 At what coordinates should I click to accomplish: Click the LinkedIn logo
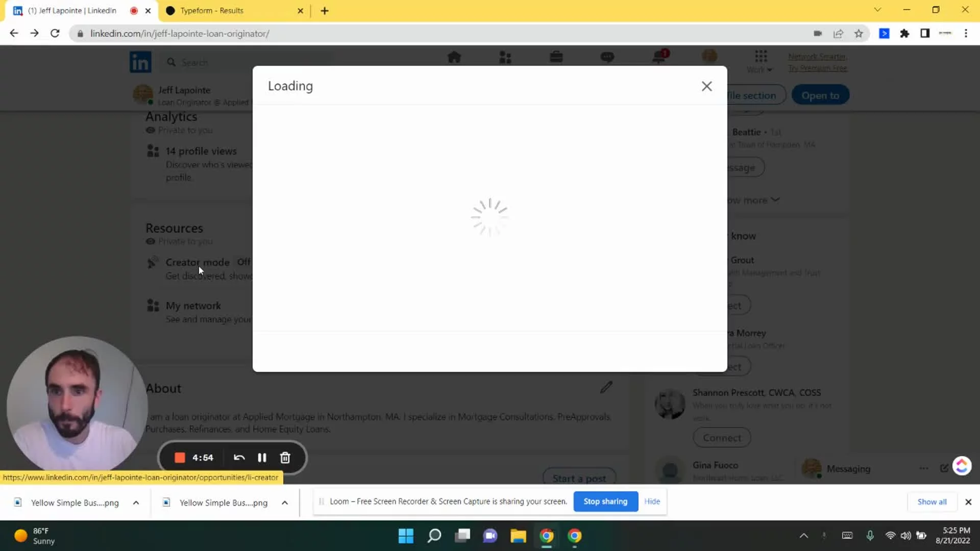click(x=140, y=62)
